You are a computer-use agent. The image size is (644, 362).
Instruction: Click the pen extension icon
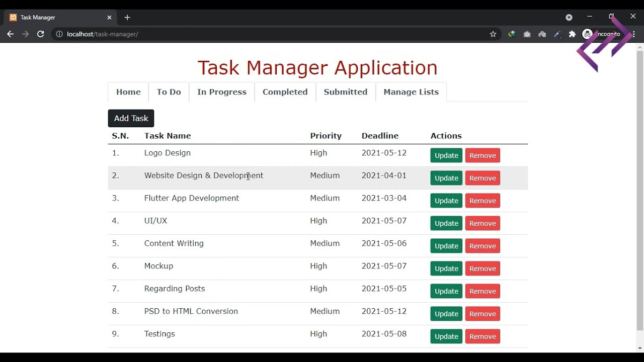point(557,34)
